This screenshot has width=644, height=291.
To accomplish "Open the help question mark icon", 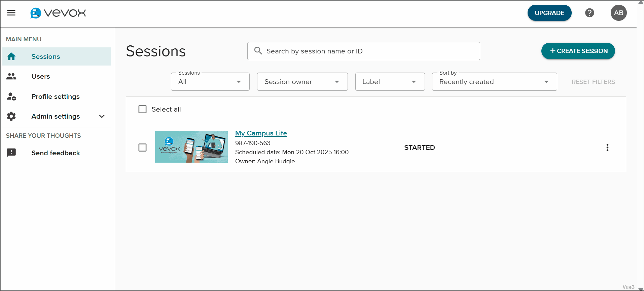I will [x=589, y=13].
